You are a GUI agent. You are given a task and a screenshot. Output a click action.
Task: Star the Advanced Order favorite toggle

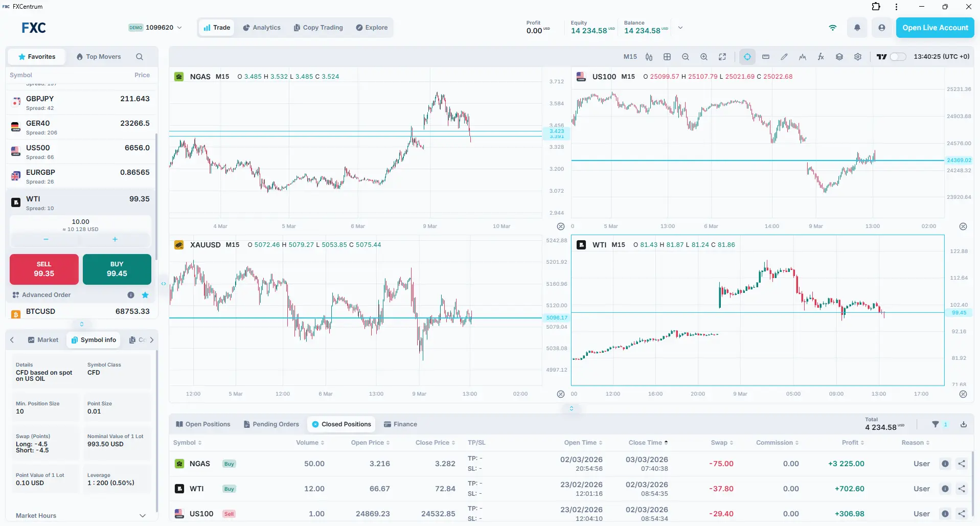(x=145, y=295)
